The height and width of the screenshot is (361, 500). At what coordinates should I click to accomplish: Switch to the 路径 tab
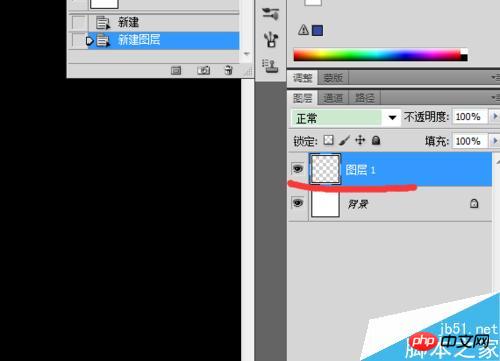tap(364, 98)
